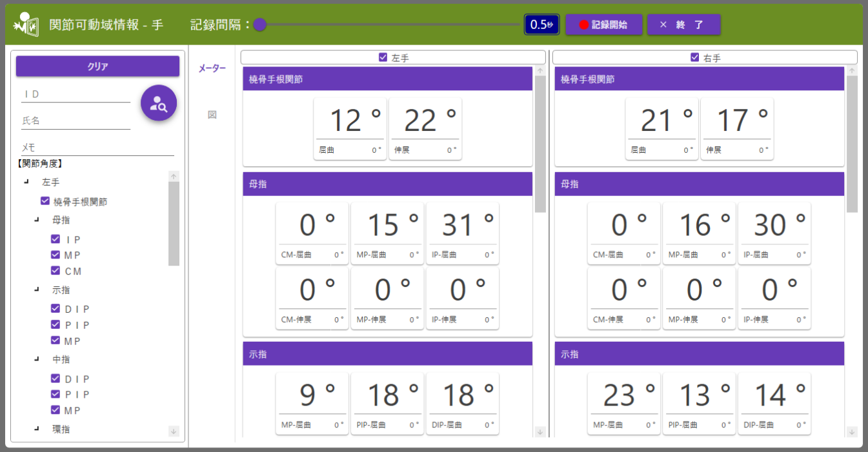This screenshot has height=452, width=868.
Task: Click scroll-down arrow of 左手 meter panel
Action: [540, 431]
